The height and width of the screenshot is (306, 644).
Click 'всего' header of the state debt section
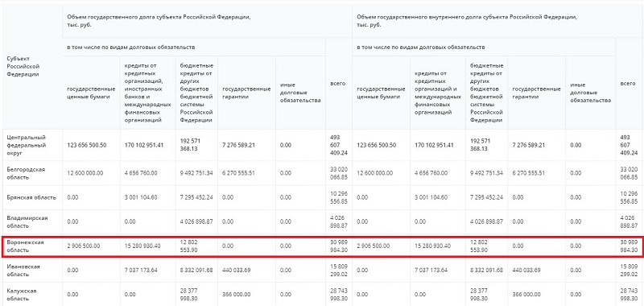pos(338,84)
